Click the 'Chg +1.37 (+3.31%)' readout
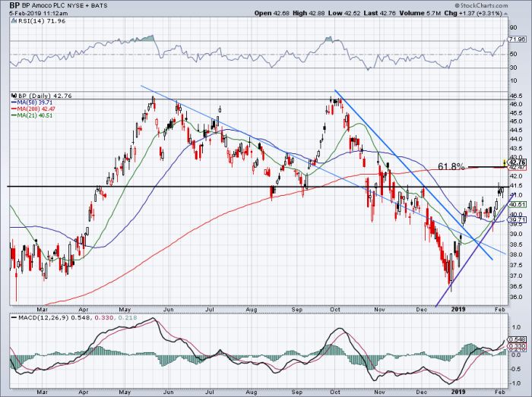This screenshot has width=532, height=397. (x=473, y=13)
